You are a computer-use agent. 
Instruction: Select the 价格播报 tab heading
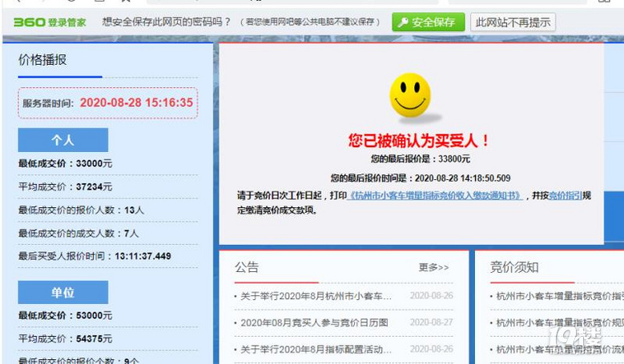pyautogui.click(x=42, y=60)
